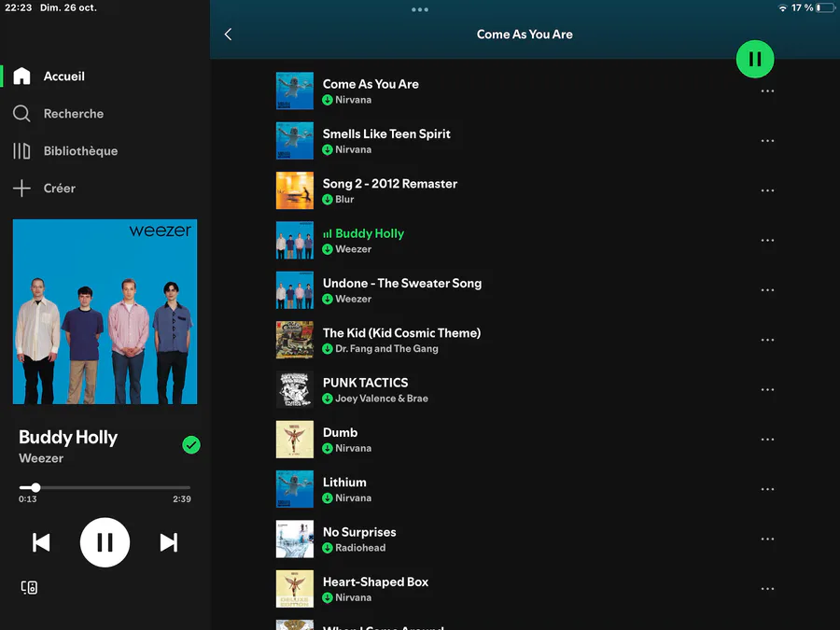840x630 pixels.
Task: Open options for Lithium
Action: [767, 489]
